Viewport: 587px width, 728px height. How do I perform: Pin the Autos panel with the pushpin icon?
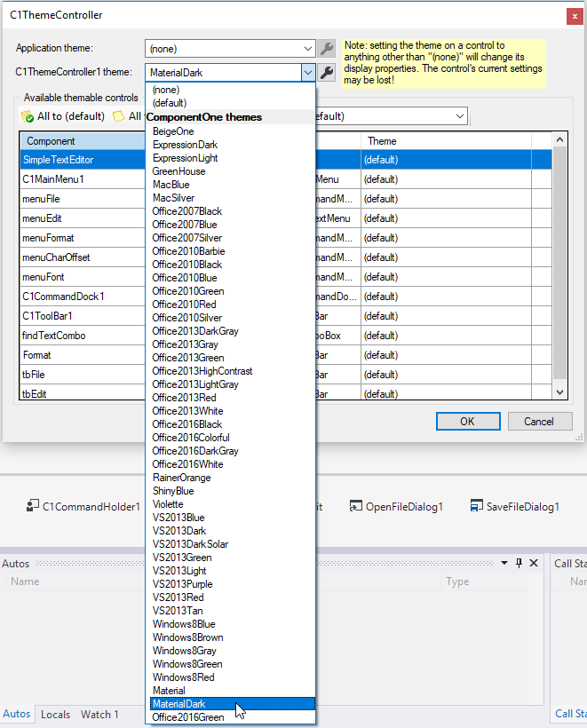coord(519,563)
